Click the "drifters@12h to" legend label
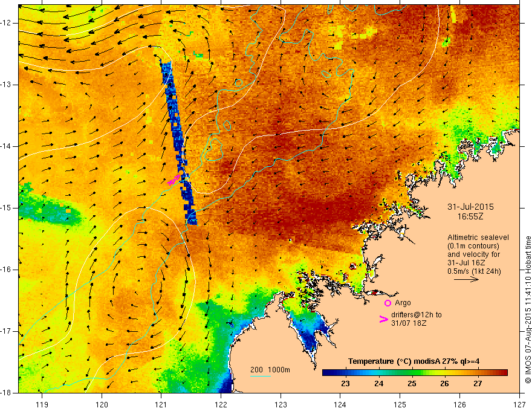The width and height of the screenshot is (532, 411). (417, 315)
